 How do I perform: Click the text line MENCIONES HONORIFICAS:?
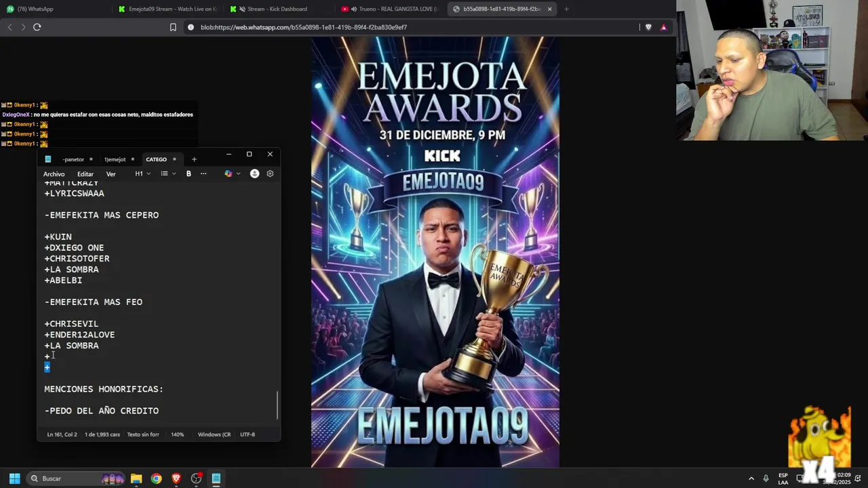(104, 389)
